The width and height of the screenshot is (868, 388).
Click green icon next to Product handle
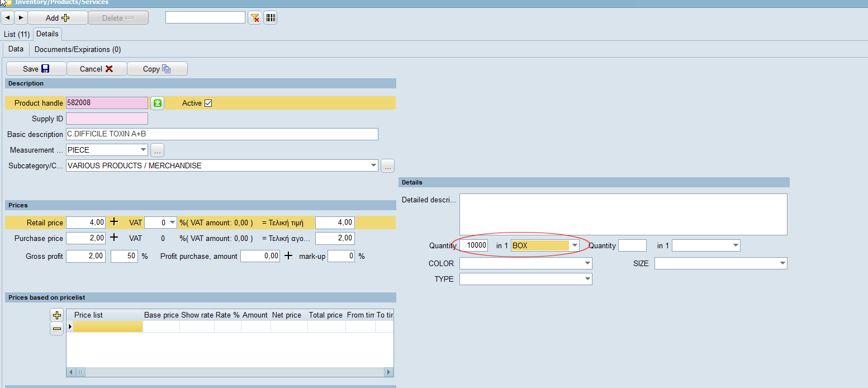[158, 103]
